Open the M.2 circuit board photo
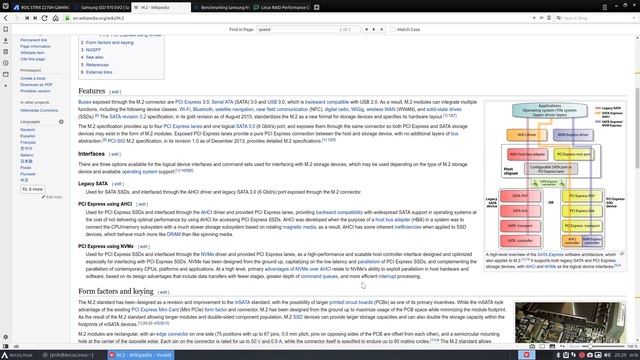The width and height of the screenshot is (640, 360). point(570,322)
